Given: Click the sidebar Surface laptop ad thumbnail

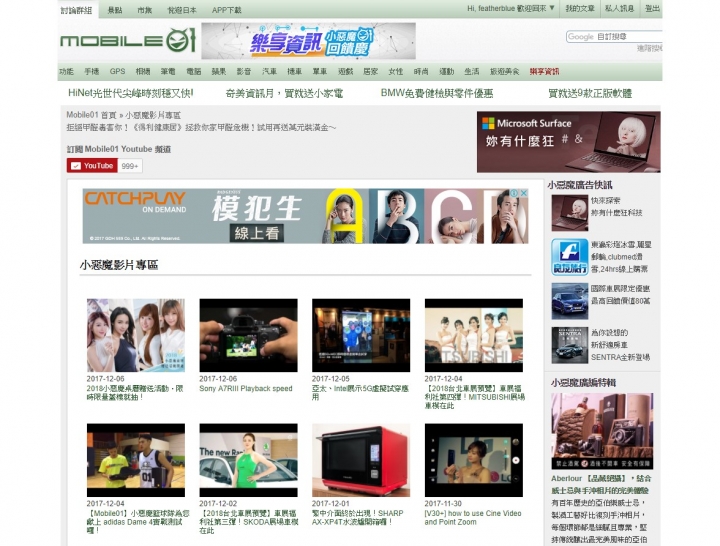Looking at the screenshot, I should [x=569, y=213].
